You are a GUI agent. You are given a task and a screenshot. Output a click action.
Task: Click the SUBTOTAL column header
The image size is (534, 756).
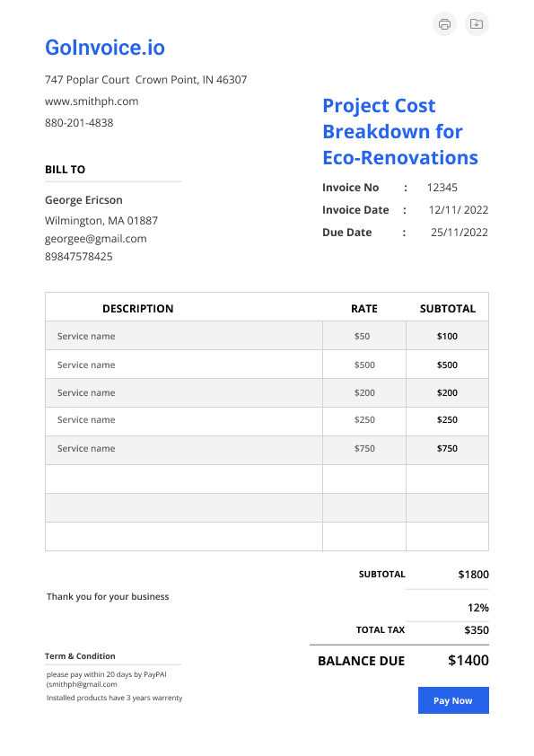(x=447, y=309)
